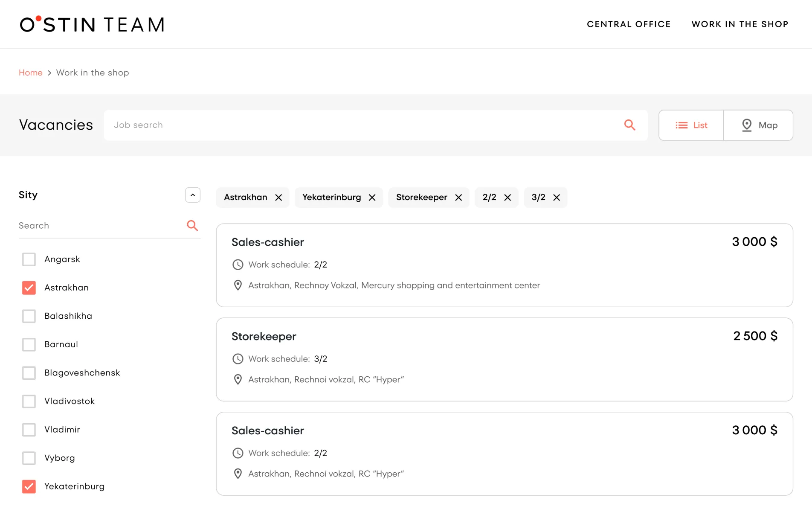Open Work in the Shop menu
The image size is (812, 506).
740,24
